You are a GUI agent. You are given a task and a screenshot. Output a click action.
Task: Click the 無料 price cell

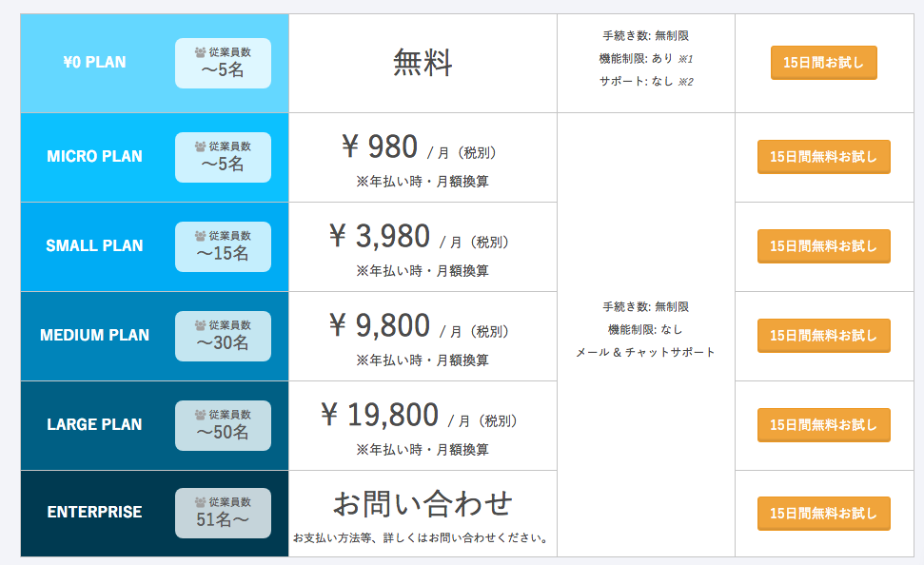click(x=422, y=61)
